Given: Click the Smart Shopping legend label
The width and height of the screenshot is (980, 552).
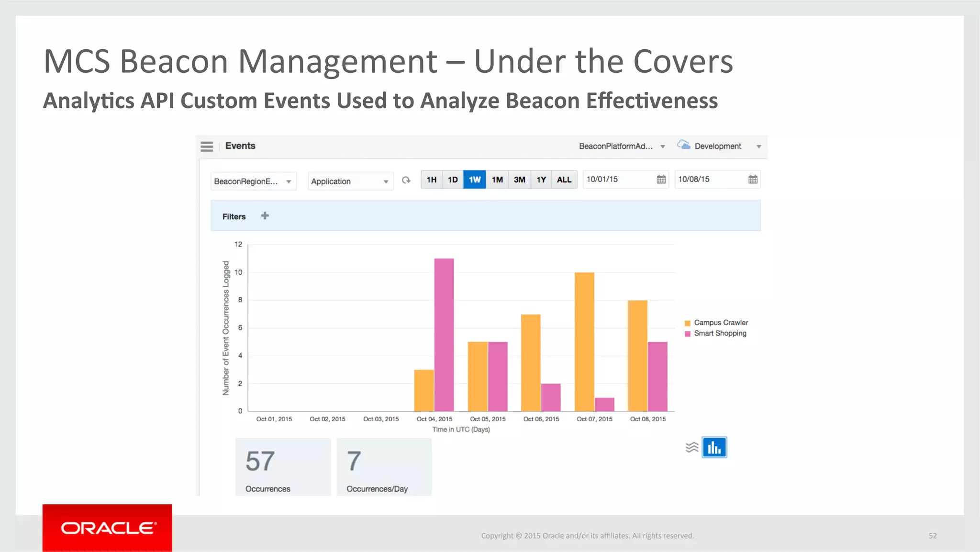Looking at the screenshot, I should (x=720, y=333).
